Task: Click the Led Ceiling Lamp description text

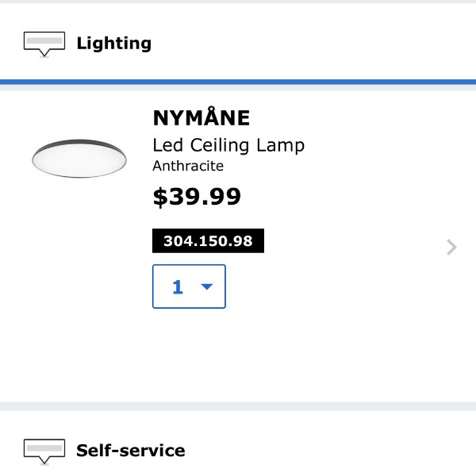Action: pos(228,146)
